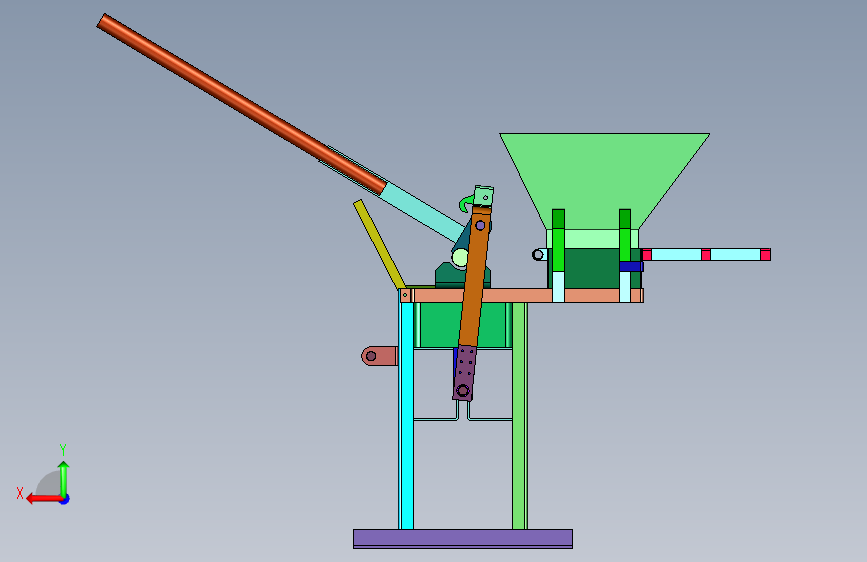Click the Y label of the triad
Image resolution: width=867 pixels, height=562 pixels.
(x=63, y=449)
